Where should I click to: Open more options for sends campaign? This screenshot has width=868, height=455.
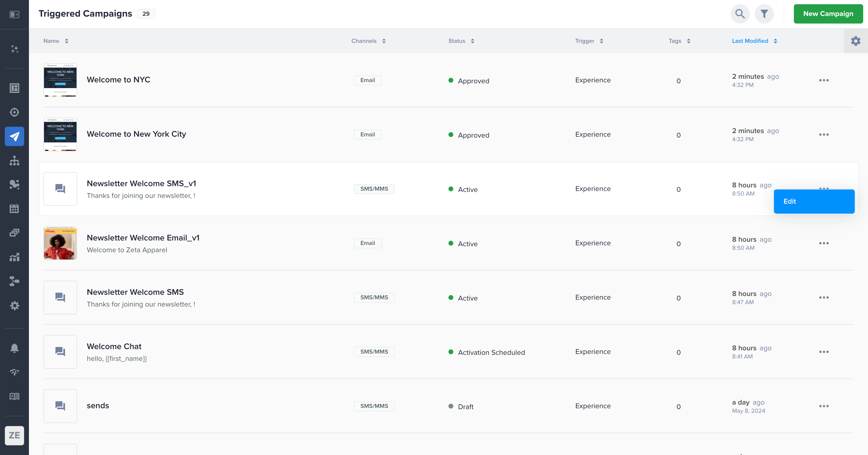823,406
